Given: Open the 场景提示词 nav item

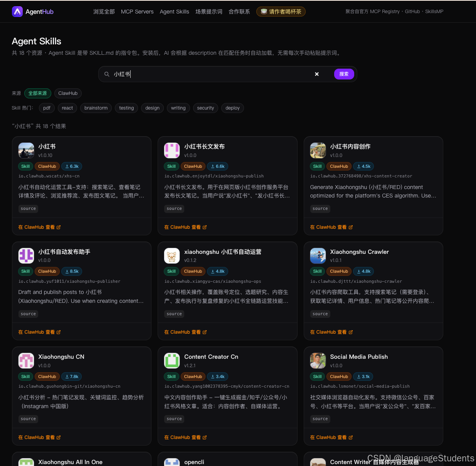Looking at the screenshot, I should coord(209,12).
